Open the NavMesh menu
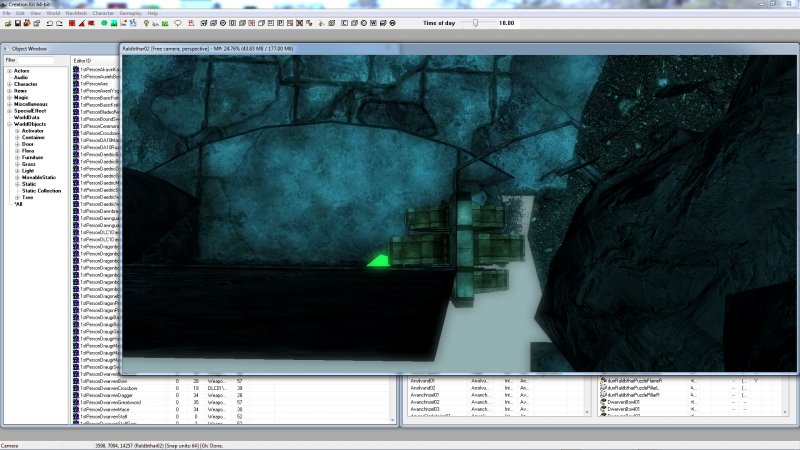Screen dimensions: 800x450 coord(76,13)
